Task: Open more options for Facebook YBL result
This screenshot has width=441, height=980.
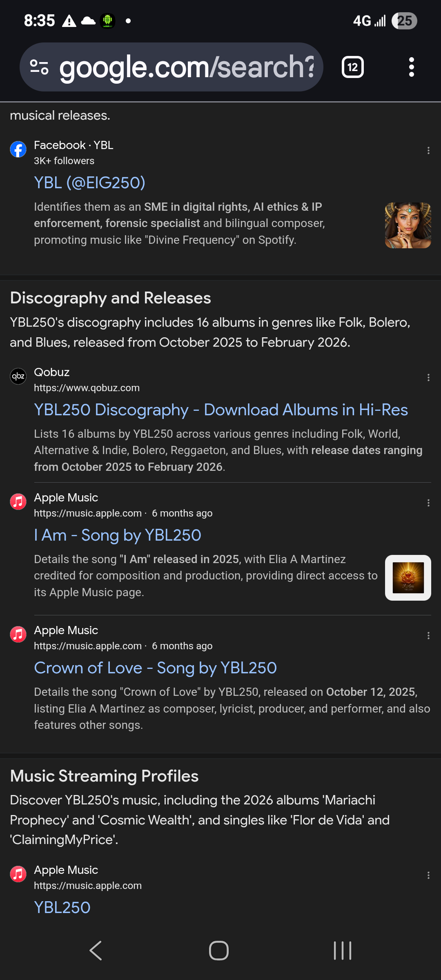Action: [428, 151]
